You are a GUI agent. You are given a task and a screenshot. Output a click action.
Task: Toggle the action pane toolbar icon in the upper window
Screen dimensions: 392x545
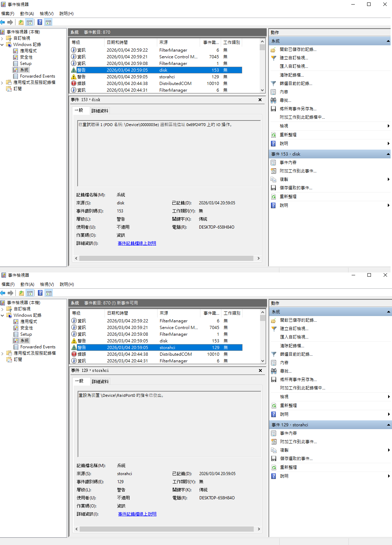point(48,22)
